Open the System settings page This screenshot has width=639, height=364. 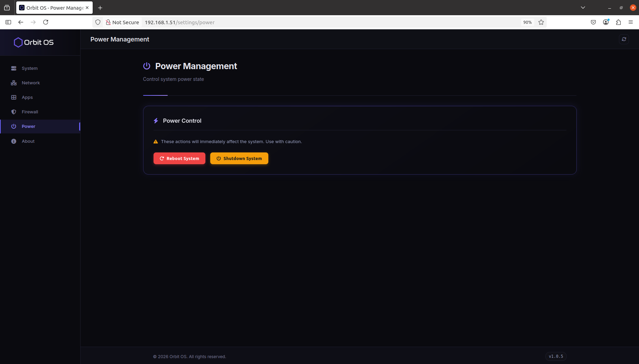click(29, 68)
